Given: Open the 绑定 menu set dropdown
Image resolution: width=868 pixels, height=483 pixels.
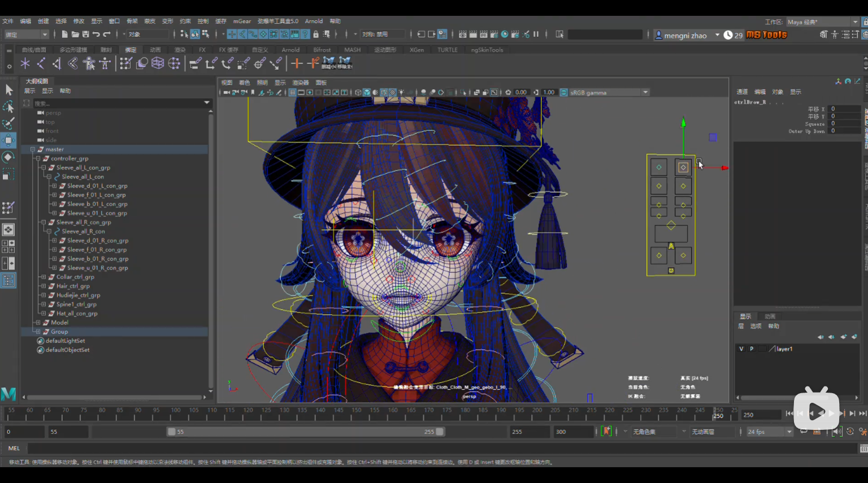Looking at the screenshot, I should [x=27, y=34].
